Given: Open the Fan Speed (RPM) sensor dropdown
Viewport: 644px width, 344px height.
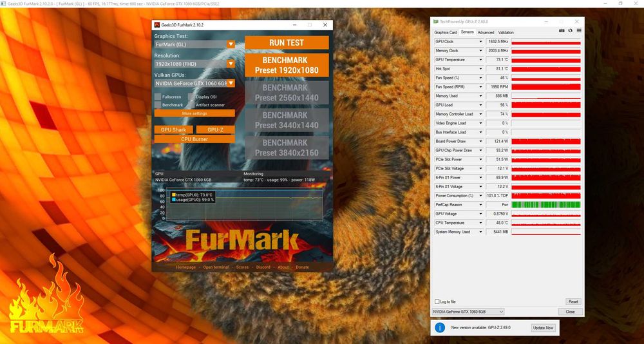Looking at the screenshot, I should [480, 87].
